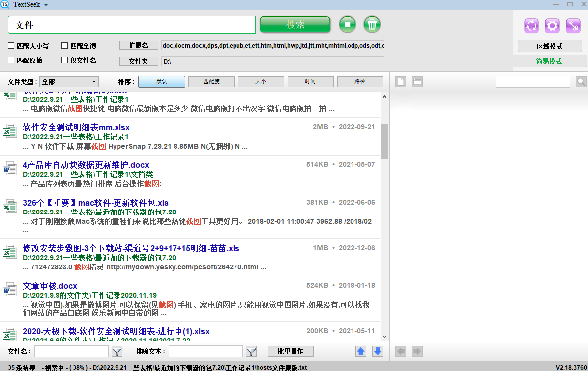The image size is (588, 371).
Task: Check the 仅文件名 option
Action: [x=65, y=60]
